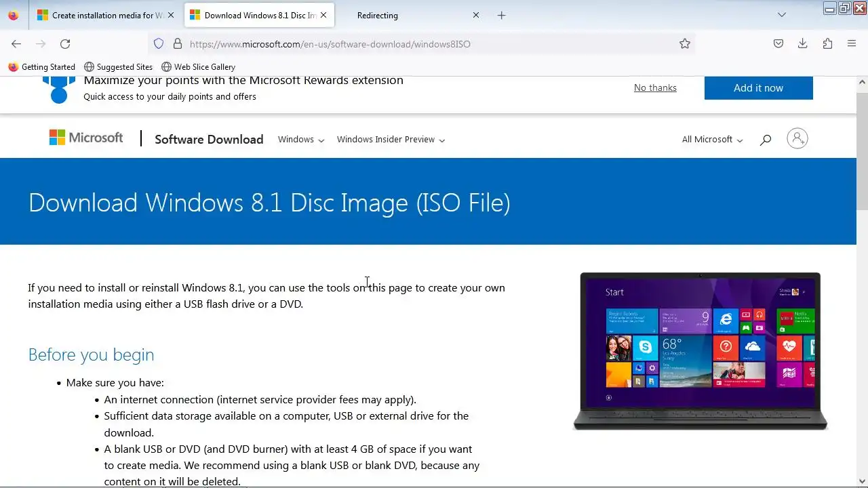Screen dimensions: 868x488
Task: Open the Extensions puzzle icon
Action: click(827, 43)
